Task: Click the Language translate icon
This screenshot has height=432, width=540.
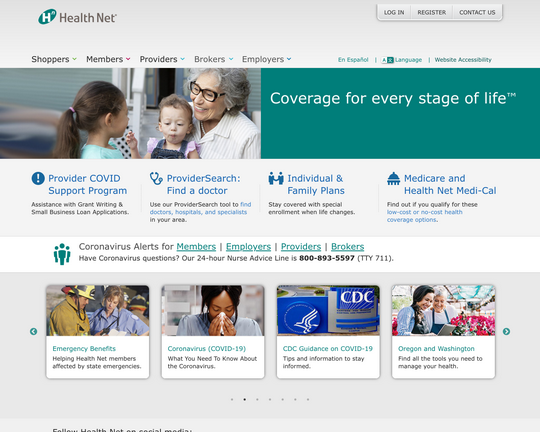Action: click(x=387, y=60)
